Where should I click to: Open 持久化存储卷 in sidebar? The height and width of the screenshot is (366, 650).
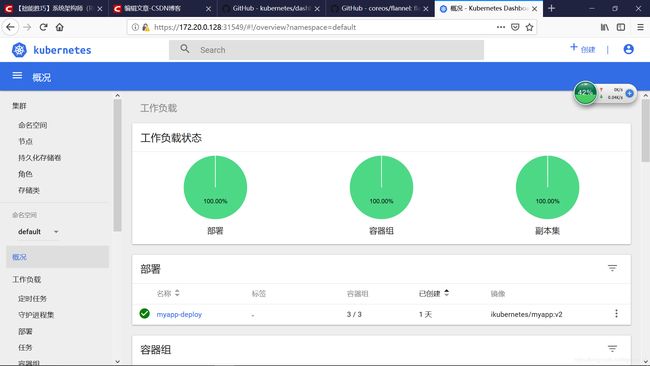click(x=40, y=158)
